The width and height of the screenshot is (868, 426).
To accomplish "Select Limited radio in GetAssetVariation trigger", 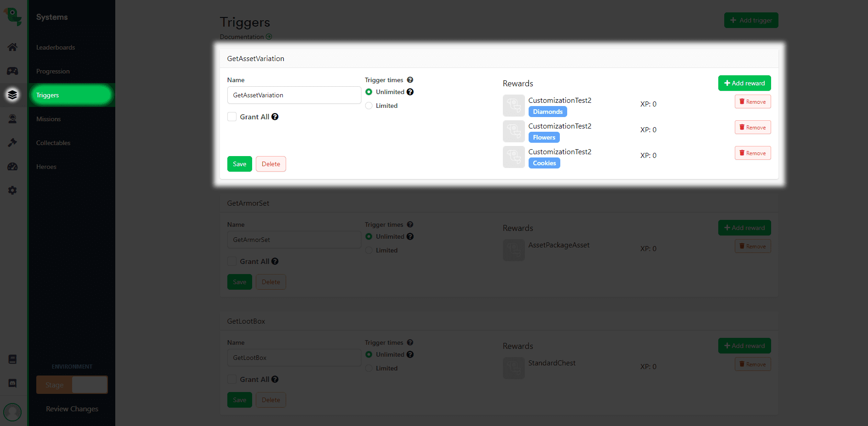I will 369,106.
